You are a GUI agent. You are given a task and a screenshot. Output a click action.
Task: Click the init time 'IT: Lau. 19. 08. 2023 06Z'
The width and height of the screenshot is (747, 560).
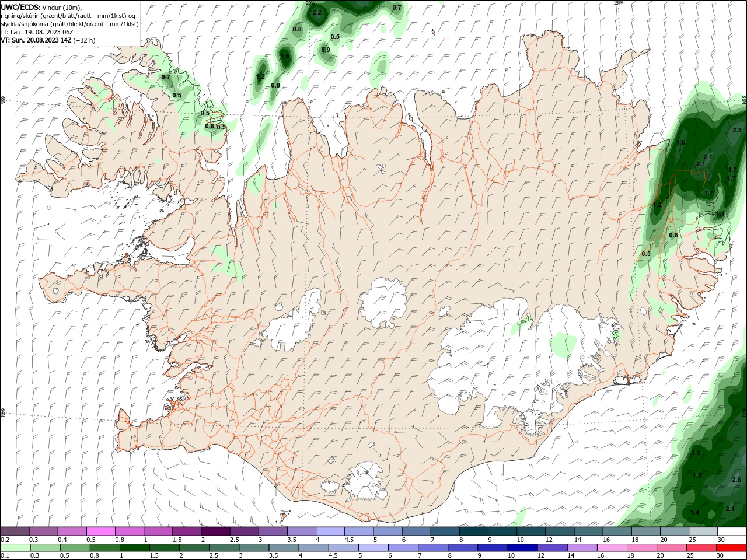pyautogui.click(x=37, y=32)
